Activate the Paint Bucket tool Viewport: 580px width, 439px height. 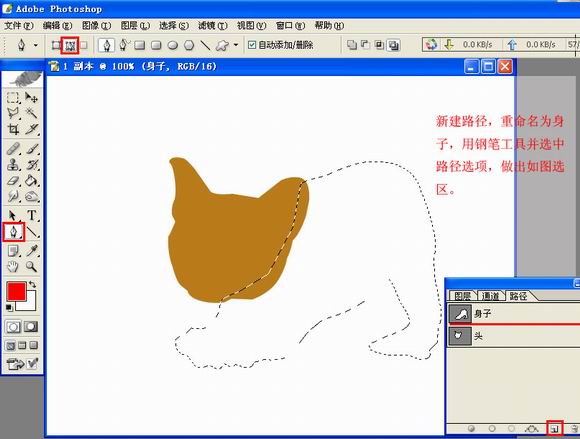pyautogui.click(x=32, y=181)
